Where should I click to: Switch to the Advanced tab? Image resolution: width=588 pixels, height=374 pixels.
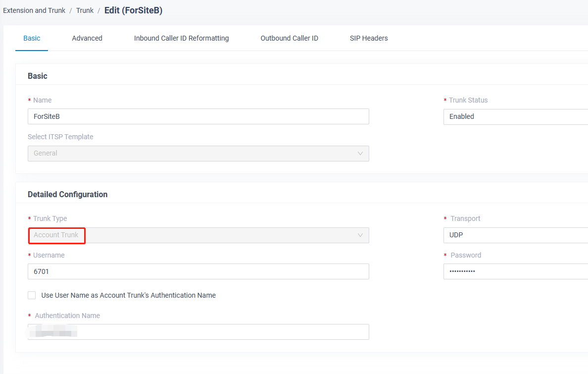pyautogui.click(x=87, y=38)
